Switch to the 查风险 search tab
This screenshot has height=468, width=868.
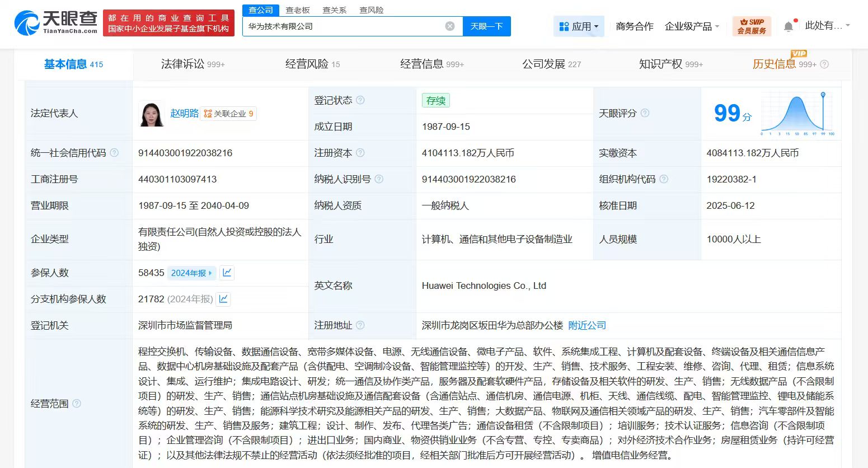tap(372, 10)
